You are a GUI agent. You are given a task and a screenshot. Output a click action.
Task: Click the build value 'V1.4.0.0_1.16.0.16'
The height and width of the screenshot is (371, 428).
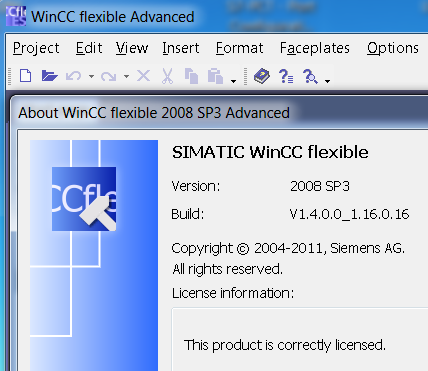tap(349, 214)
